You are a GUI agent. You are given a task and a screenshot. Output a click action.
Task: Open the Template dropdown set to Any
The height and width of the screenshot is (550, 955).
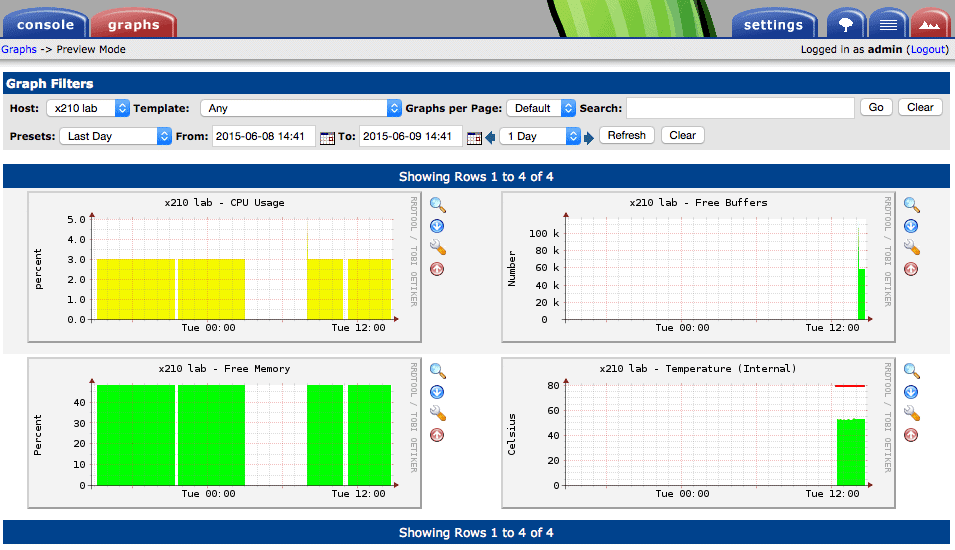(301, 108)
